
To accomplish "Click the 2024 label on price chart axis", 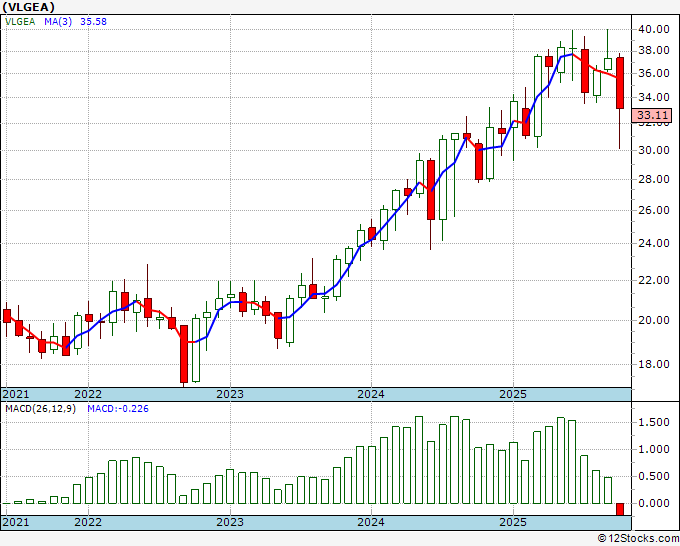I will click(x=371, y=394).
